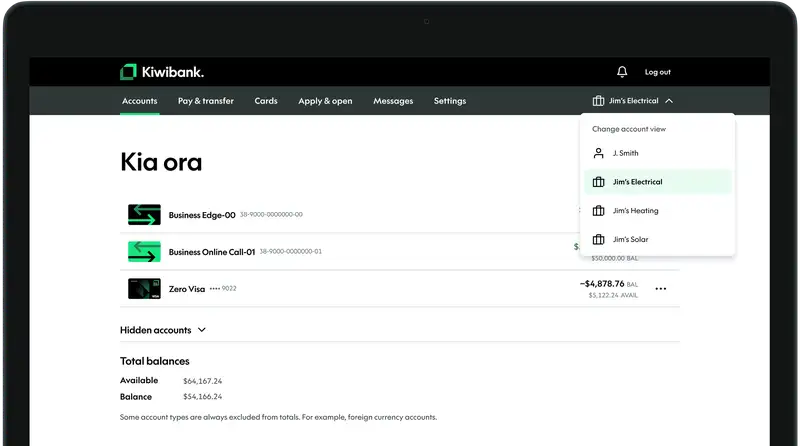
Task: Click the Business Edge-00 transfer arrows icon
Action: click(x=144, y=215)
